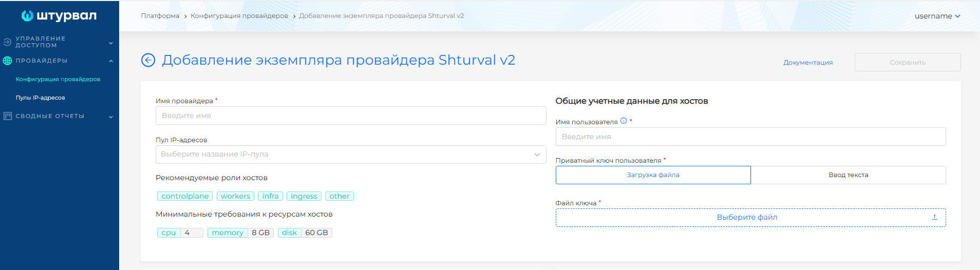Click the info icon next to Имя пользователя
The height and width of the screenshot is (270, 980).
(624, 121)
